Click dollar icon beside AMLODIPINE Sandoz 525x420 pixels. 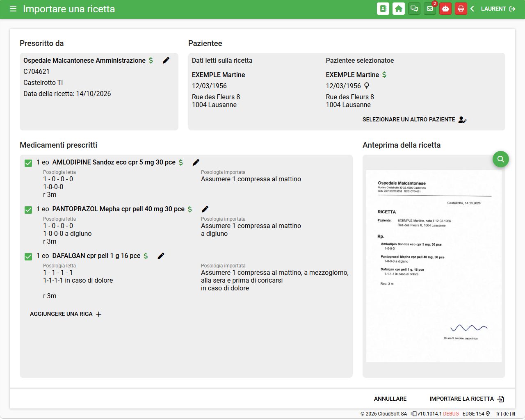coord(181,162)
